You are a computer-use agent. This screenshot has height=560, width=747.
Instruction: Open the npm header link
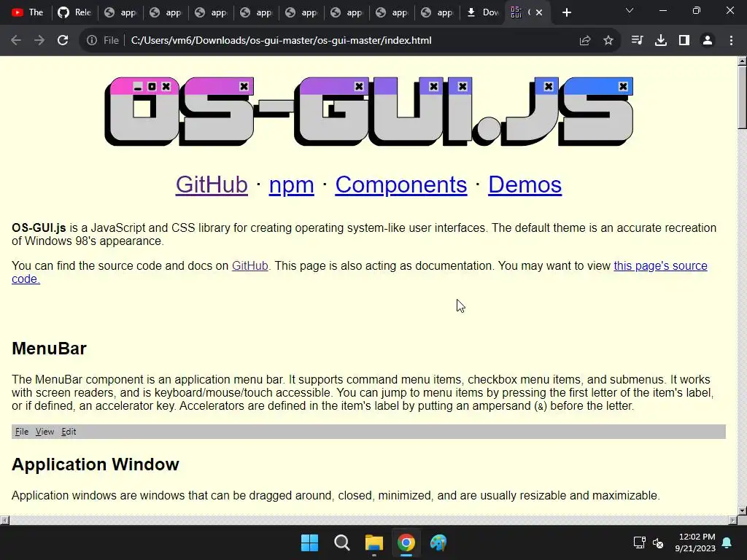tap(291, 184)
